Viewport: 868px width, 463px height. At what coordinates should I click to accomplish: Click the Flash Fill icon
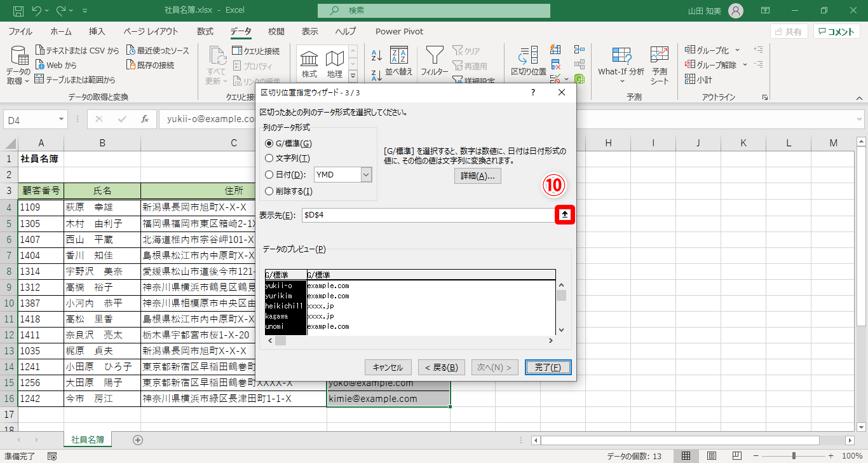(556, 50)
